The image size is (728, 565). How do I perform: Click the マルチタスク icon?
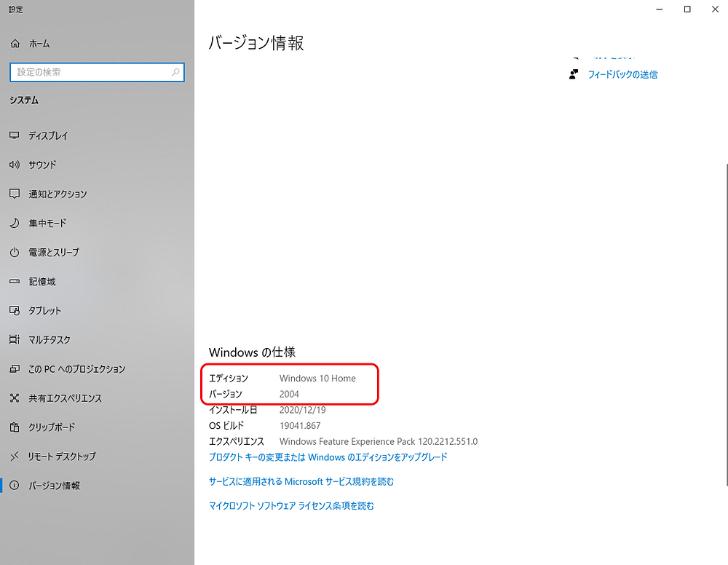[x=15, y=339]
